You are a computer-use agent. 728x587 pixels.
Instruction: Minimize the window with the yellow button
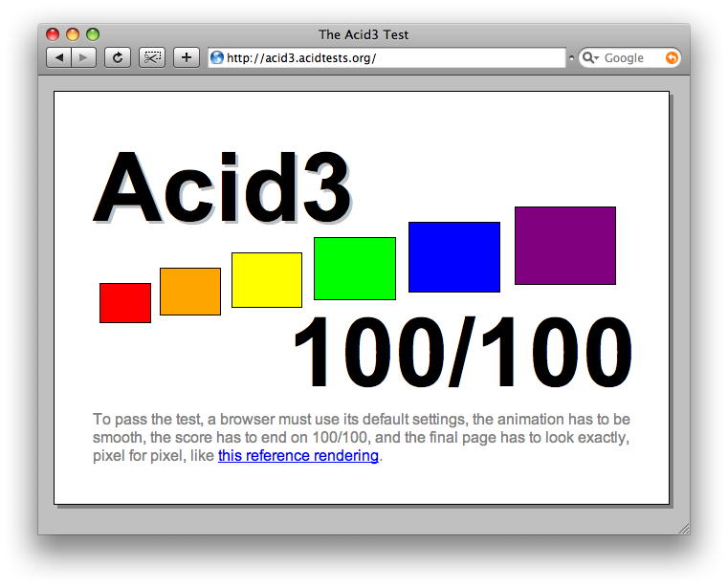coord(73,34)
